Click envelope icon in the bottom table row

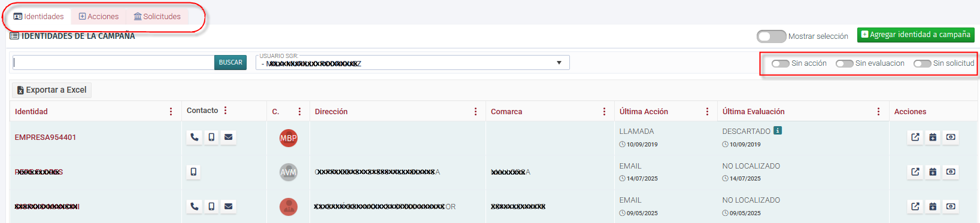(228, 206)
